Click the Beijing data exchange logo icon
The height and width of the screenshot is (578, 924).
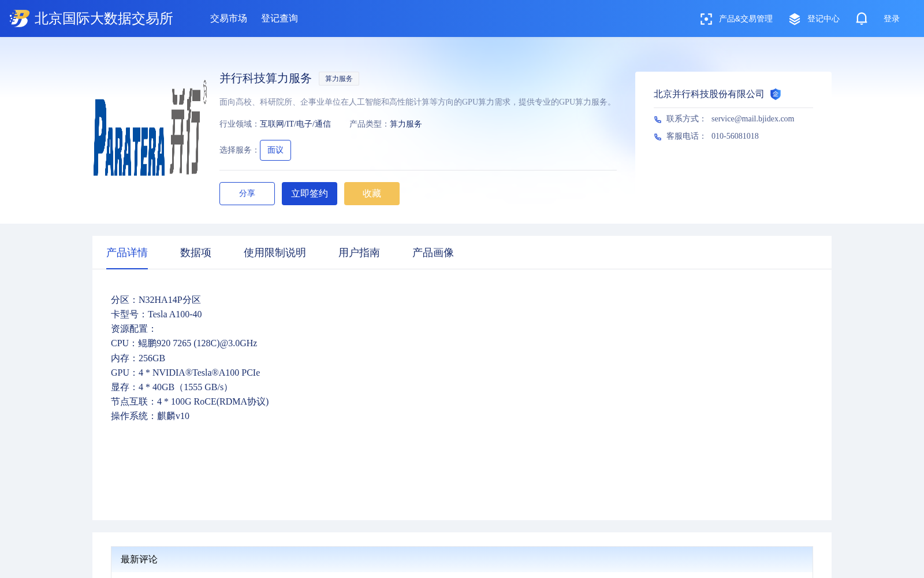coord(20,18)
